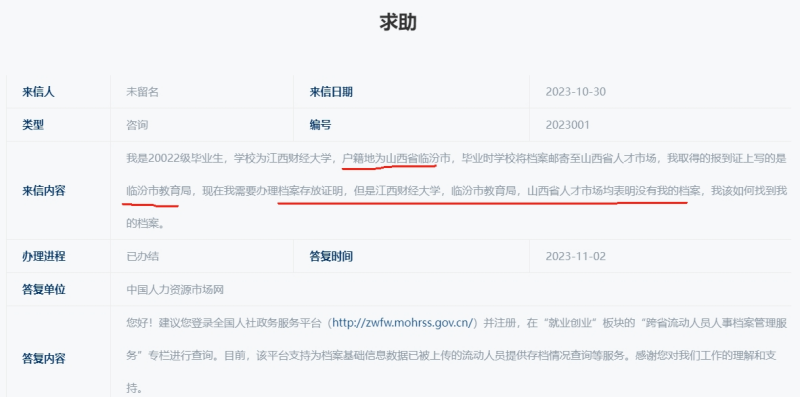The image size is (800, 397).
Task: Select the 来信日期 label
Action: (331, 92)
